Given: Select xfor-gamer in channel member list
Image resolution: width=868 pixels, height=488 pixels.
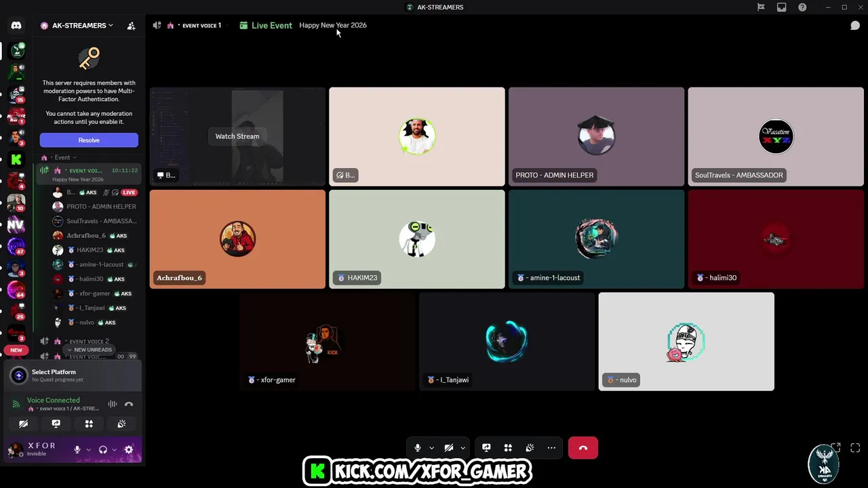Looking at the screenshot, I should [95, 293].
